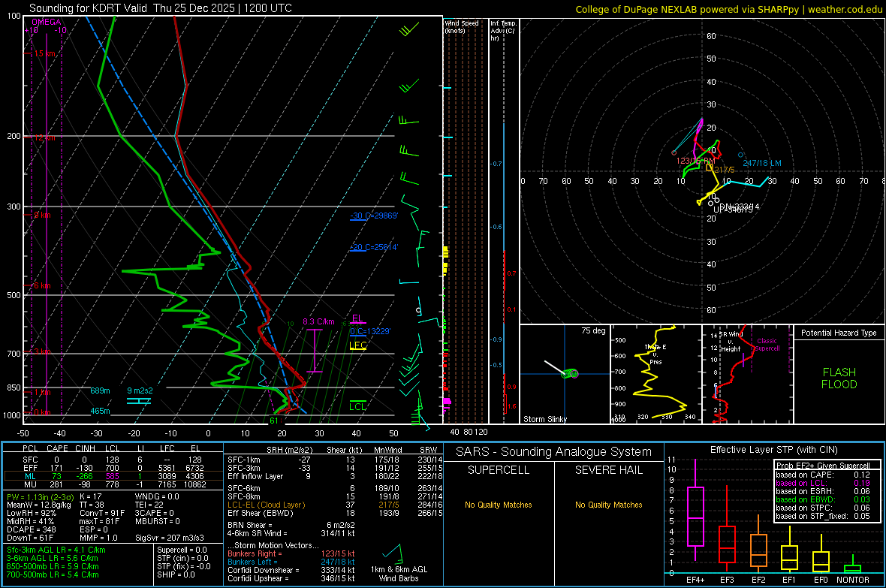Click the Prob EF2+ Given Supercell header

point(823,466)
